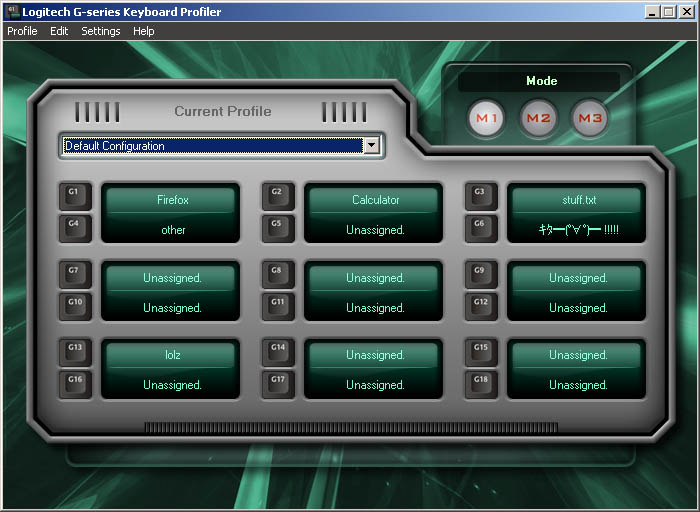Click the 'Current Profile' heading text

click(x=223, y=111)
